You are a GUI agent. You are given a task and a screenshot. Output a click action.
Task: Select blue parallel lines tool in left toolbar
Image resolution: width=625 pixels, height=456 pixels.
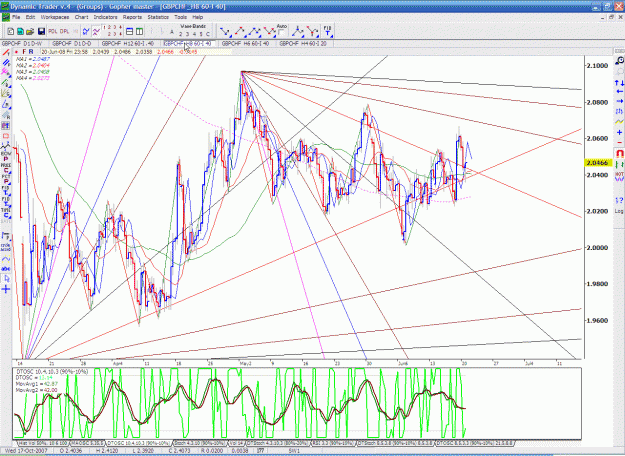[x=6, y=63]
